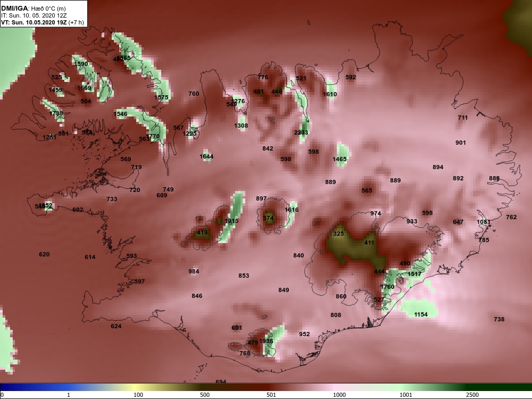The width and height of the screenshot is (532, 399).
Task: Select the 933 height value
Action: [412, 221]
